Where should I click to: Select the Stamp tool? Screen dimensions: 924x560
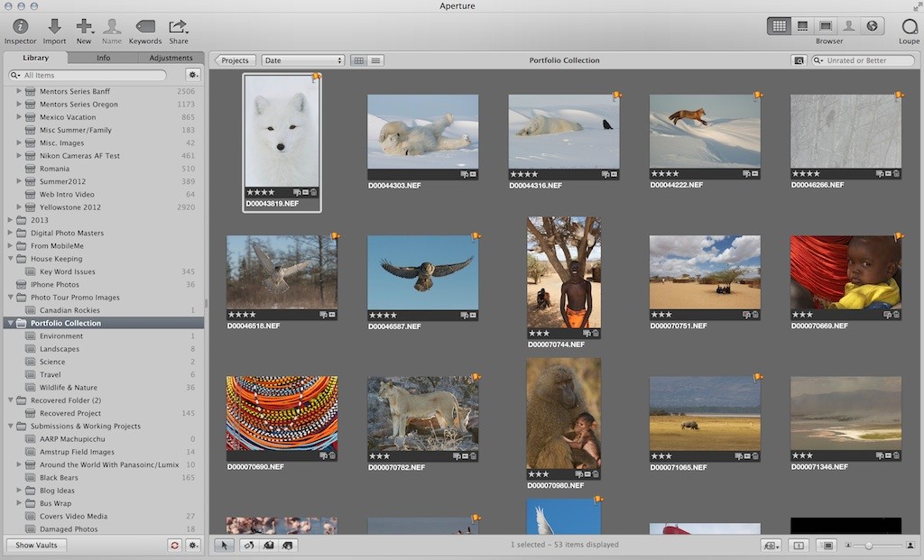(x=288, y=546)
